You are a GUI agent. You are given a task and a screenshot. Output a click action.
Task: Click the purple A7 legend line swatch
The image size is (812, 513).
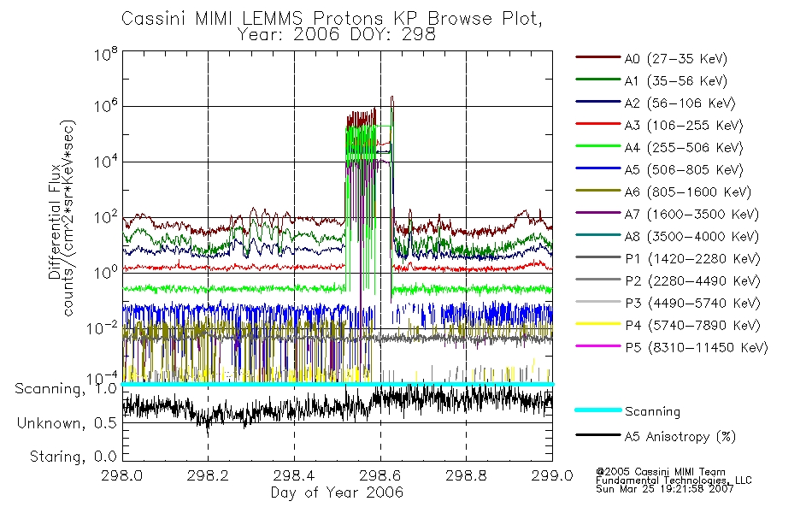pyautogui.click(x=598, y=213)
